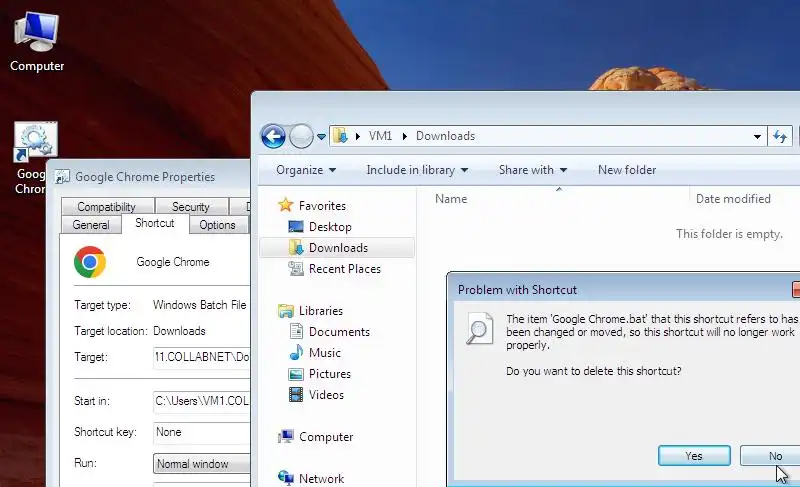Screen dimensions: 800x487
Task: Open the Videos library
Action: (326, 395)
